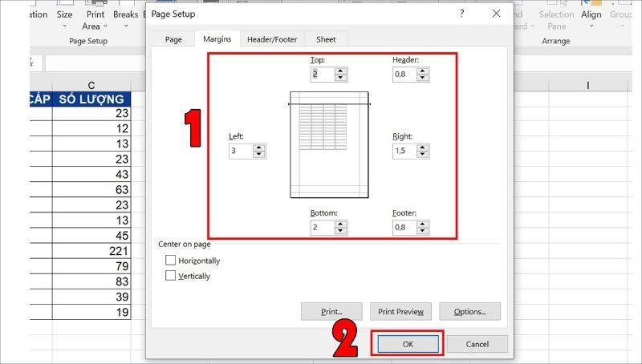
Task: Click the Footer margin input field
Action: coord(404,228)
